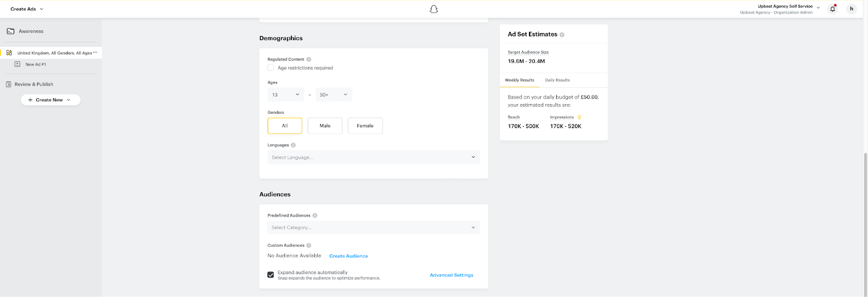Switch to the Daily Results tab

click(x=557, y=80)
